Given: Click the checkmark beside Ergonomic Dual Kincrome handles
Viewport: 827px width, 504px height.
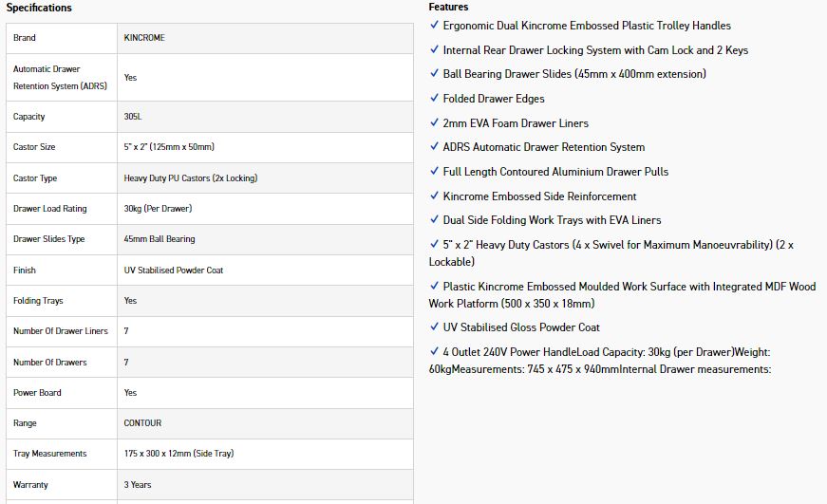Looking at the screenshot, I should (x=434, y=26).
